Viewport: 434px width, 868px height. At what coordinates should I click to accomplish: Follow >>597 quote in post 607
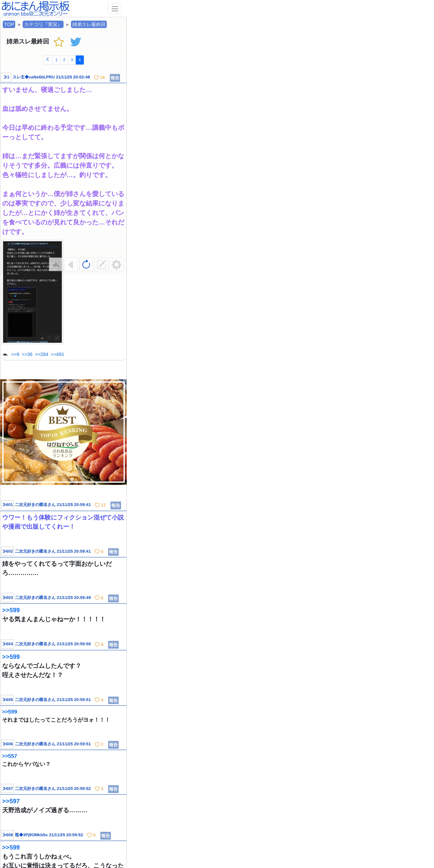pos(11,801)
